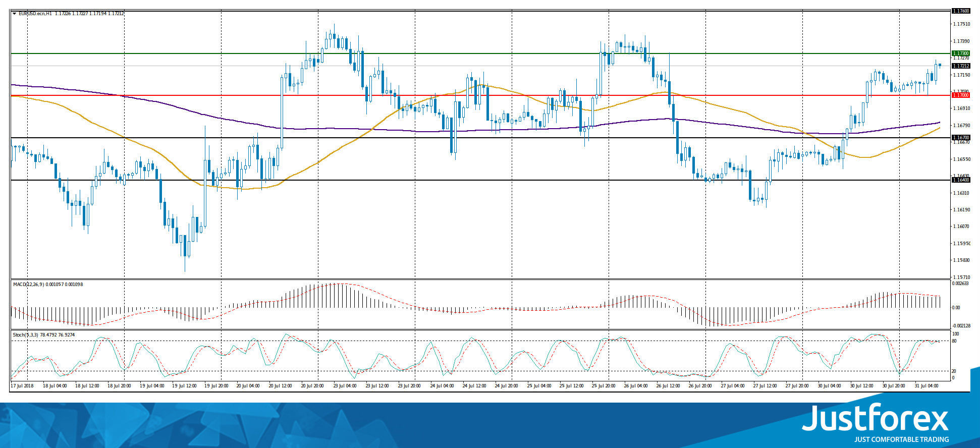
Task: Click the 18 Jul 20:00 time label
Action: point(120,385)
